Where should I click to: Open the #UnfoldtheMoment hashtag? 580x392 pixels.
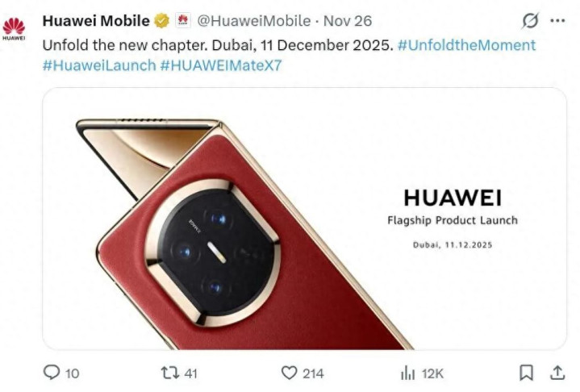(466, 45)
